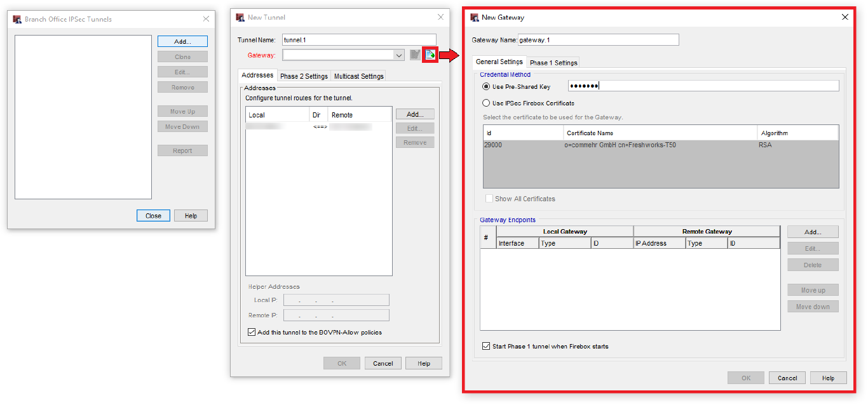This screenshot has height=405, width=868.
Task: Click the Edit Gateway icon next to dropdown
Action: tap(415, 55)
